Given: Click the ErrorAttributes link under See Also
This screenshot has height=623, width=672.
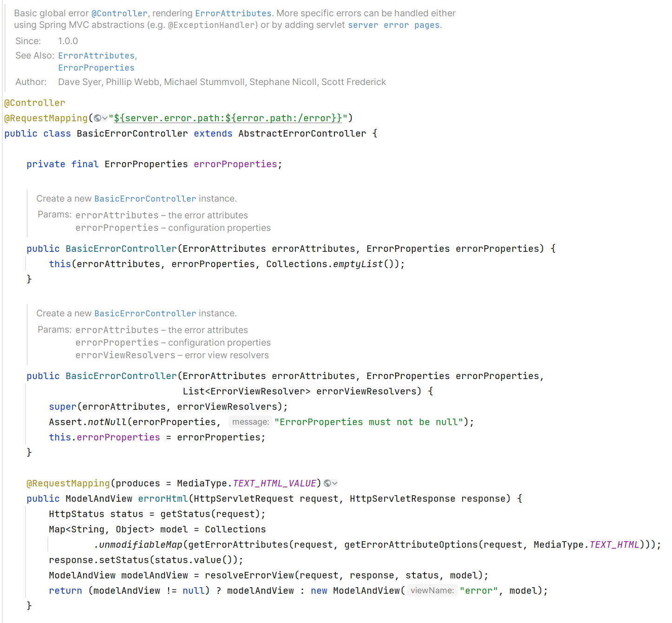Looking at the screenshot, I should [96, 56].
